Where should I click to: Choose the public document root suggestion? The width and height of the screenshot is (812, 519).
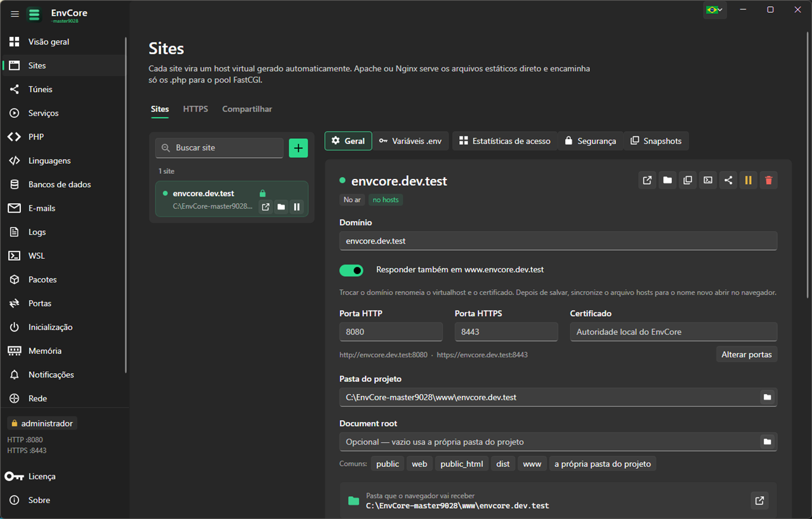(388, 464)
